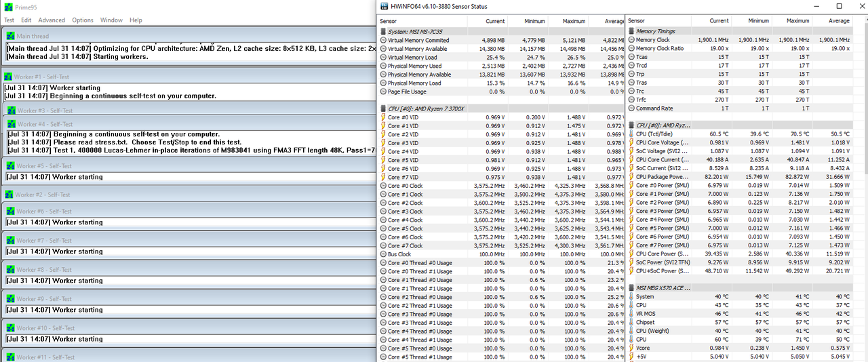Click the Worker #8 Self-Test window icon

coord(10,269)
